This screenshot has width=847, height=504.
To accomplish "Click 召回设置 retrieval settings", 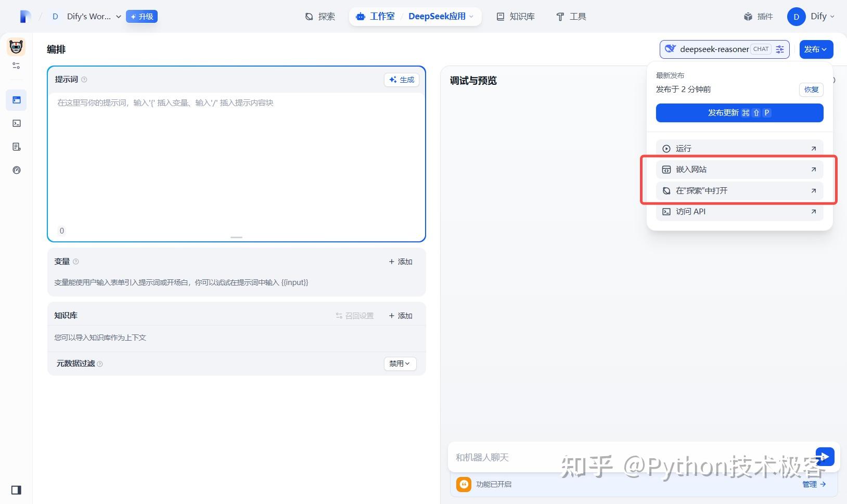I will 355,316.
